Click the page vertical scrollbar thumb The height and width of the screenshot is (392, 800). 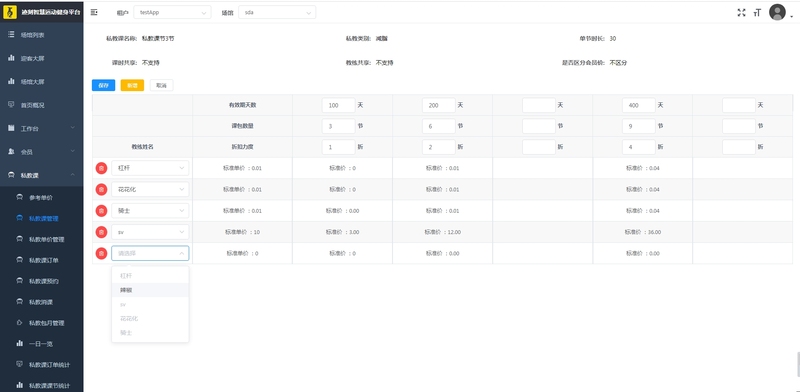pyautogui.click(x=797, y=363)
